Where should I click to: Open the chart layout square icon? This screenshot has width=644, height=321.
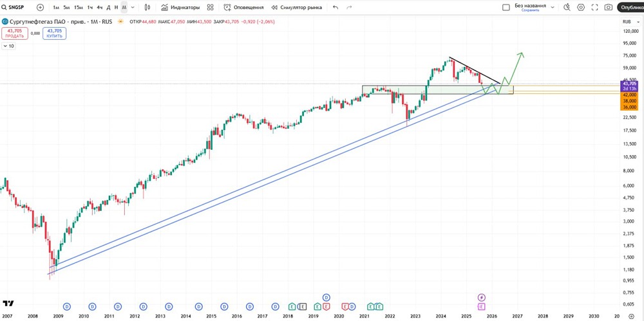pyautogui.click(x=506, y=7)
